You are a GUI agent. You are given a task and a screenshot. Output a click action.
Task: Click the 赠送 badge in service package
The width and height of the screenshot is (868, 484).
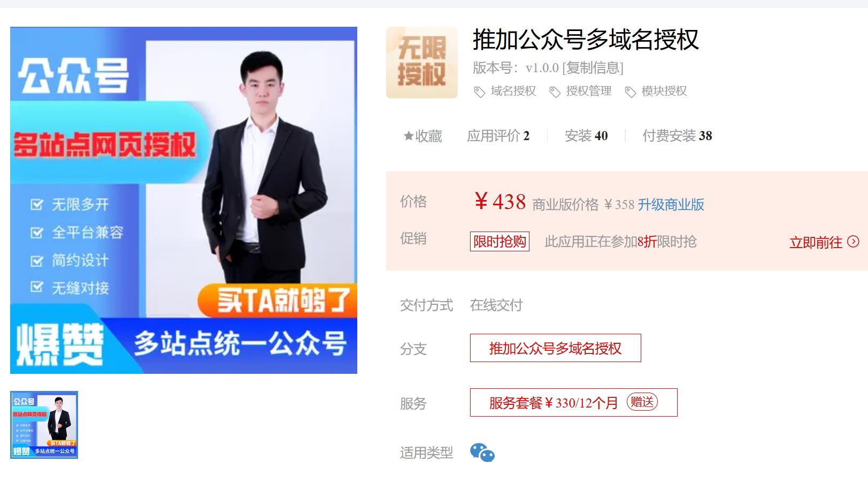tap(642, 402)
